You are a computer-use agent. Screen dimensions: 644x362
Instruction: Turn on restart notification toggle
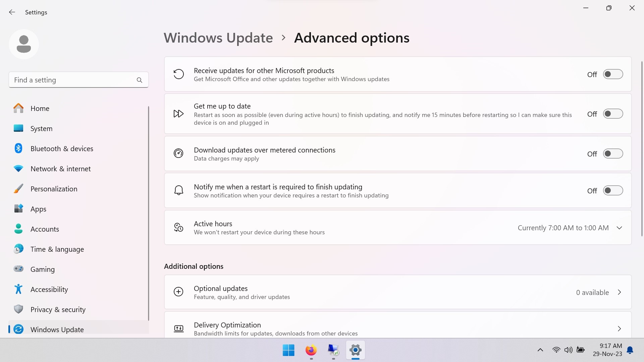click(613, 190)
